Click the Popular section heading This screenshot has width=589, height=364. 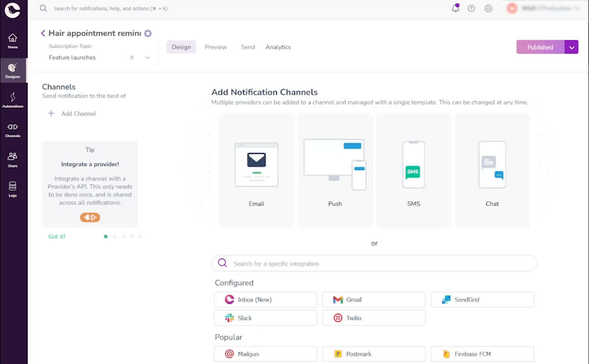tap(228, 337)
